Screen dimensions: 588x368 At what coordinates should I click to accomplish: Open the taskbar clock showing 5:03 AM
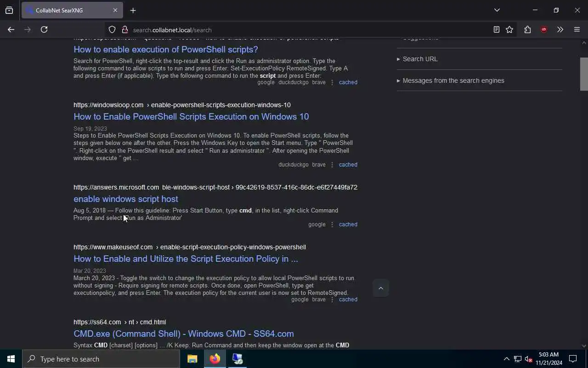click(549, 359)
